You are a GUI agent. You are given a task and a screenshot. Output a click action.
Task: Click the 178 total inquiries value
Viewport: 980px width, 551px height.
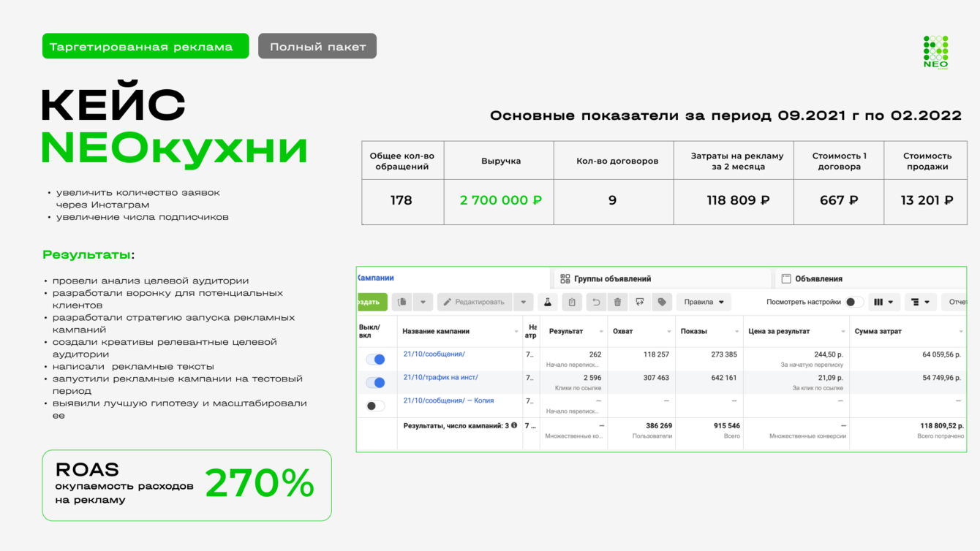[x=402, y=200]
